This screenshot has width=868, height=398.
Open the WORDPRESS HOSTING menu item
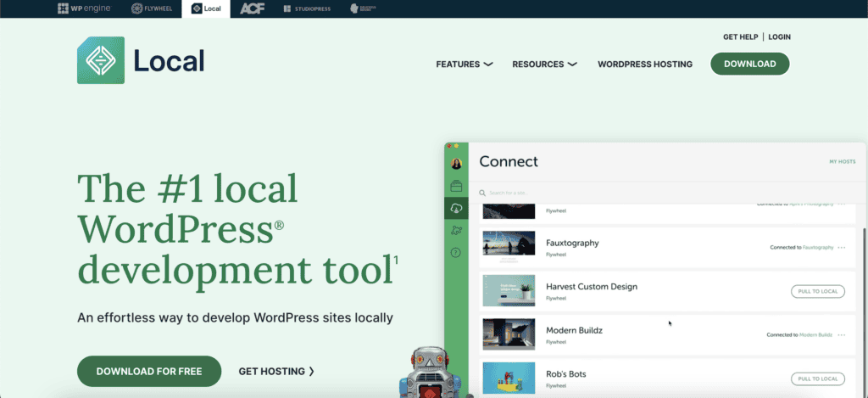tap(645, 64)
